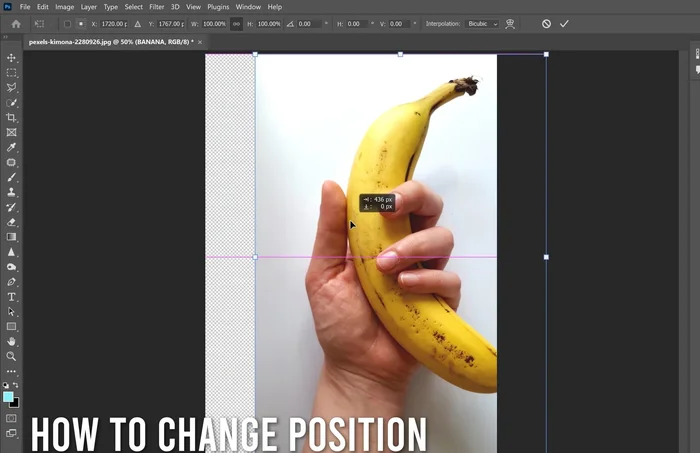The image size is (700, 453).
Task: Cancel the transform
Action: point(546,23)
